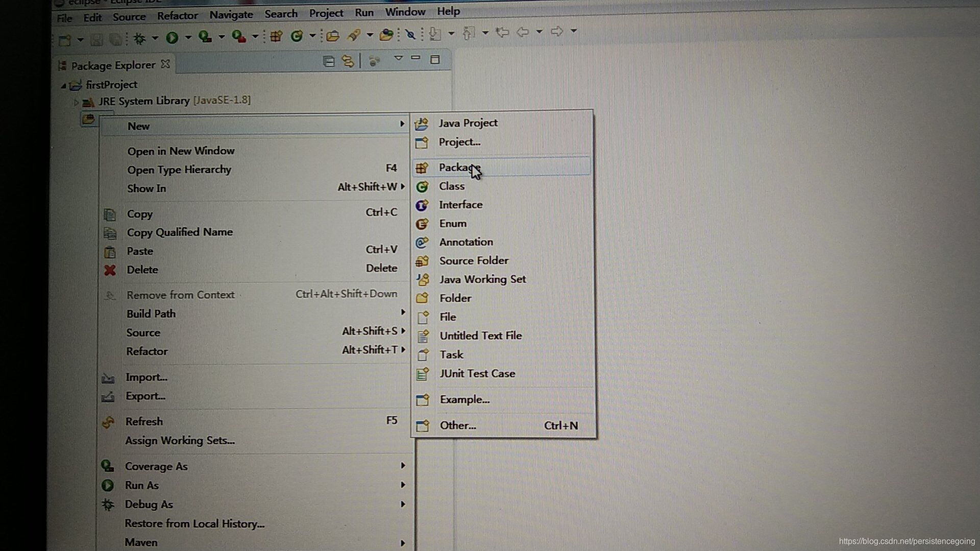Select Open in New Window

pos(255,151)
